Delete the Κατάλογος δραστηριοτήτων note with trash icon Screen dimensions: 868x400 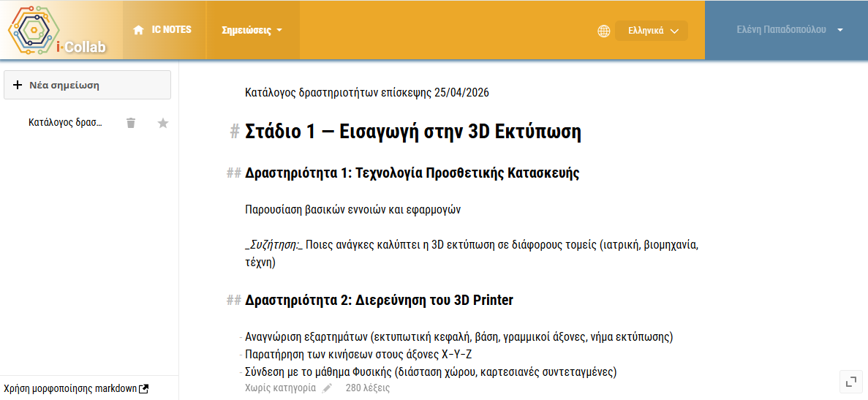131,123
